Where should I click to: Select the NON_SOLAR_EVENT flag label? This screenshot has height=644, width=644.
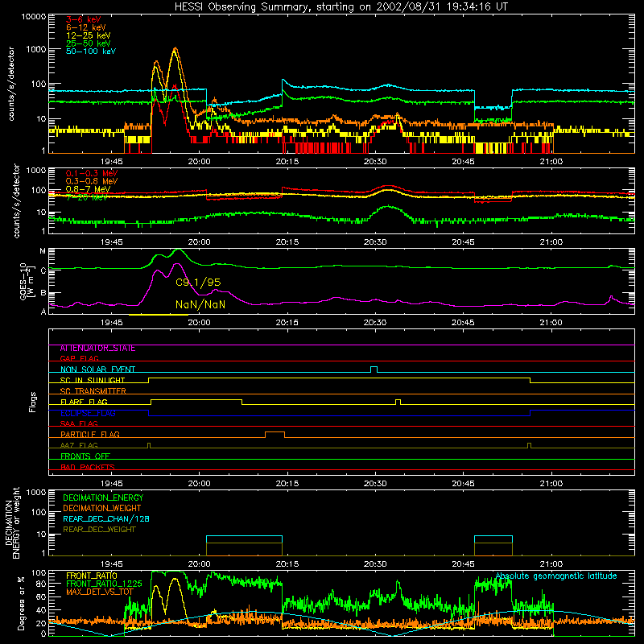97,369
